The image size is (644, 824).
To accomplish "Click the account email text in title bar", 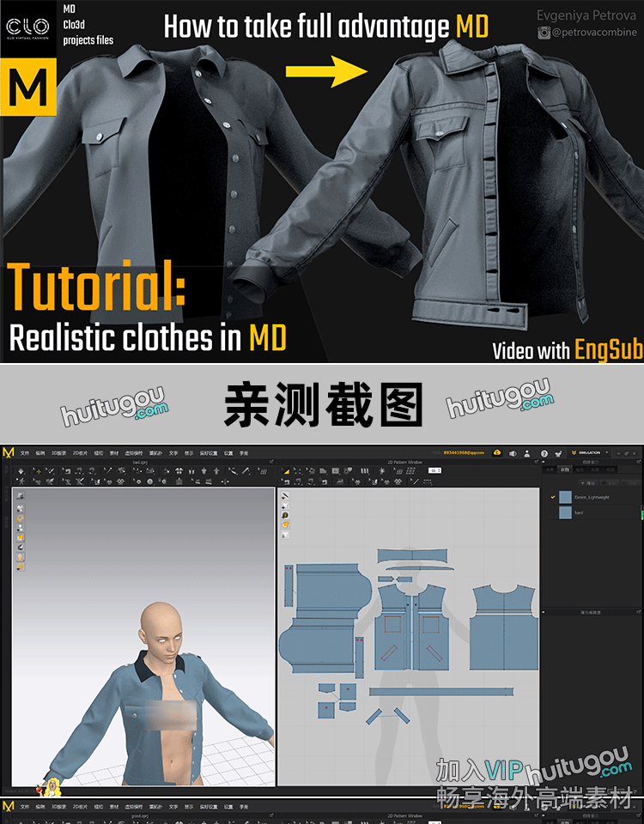I will point(464,452).
